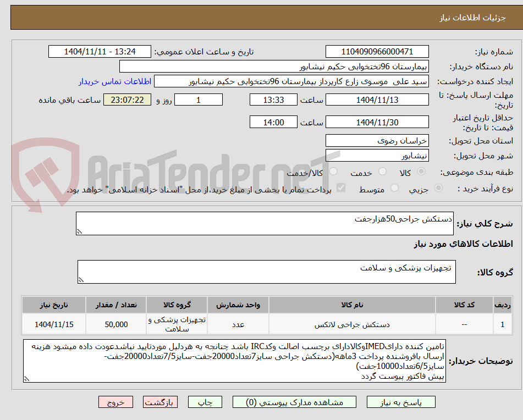Grab the resize handle of شرح کلی نیاز box

(79, 231)
